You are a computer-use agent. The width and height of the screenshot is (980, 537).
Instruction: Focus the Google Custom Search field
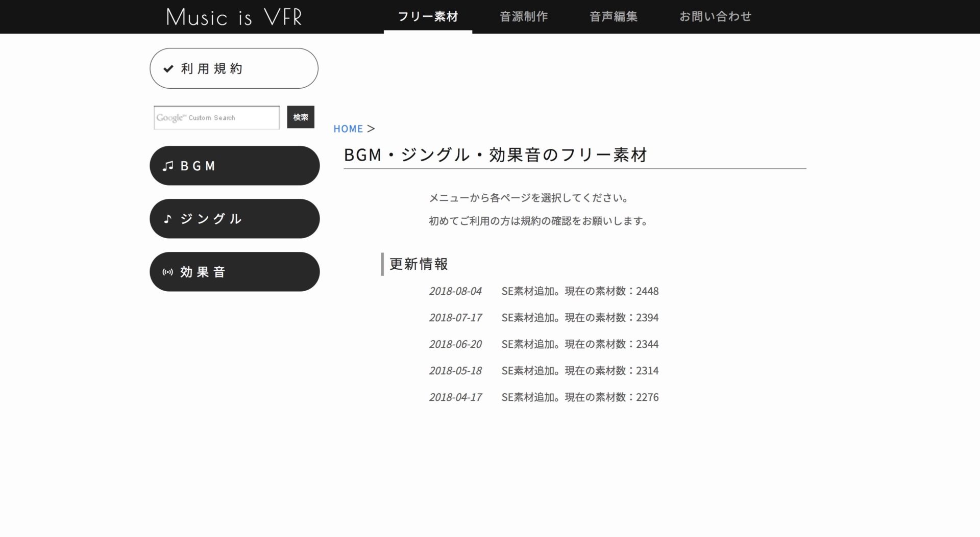tap(216, 118)
